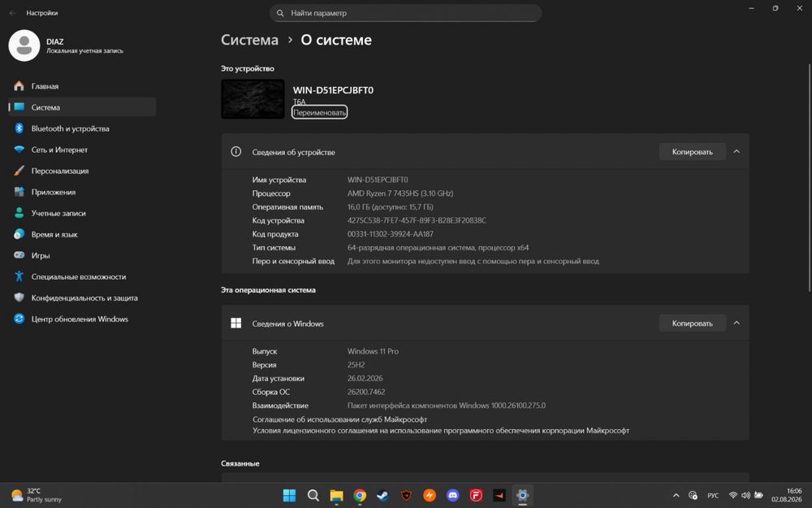Click the Время и язык icon
Viewport: 812px width, 508px height.
[19, 234]
